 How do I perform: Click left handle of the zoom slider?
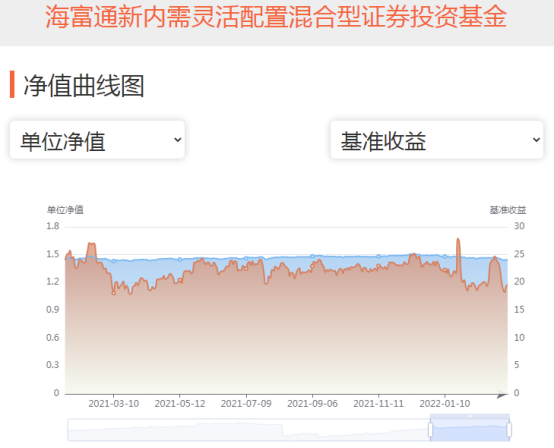(430, 430)
